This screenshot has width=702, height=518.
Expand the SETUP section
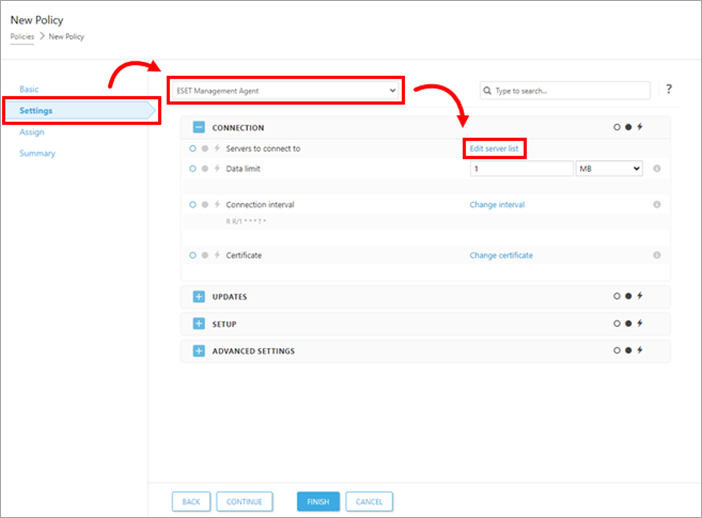(199, 324)
